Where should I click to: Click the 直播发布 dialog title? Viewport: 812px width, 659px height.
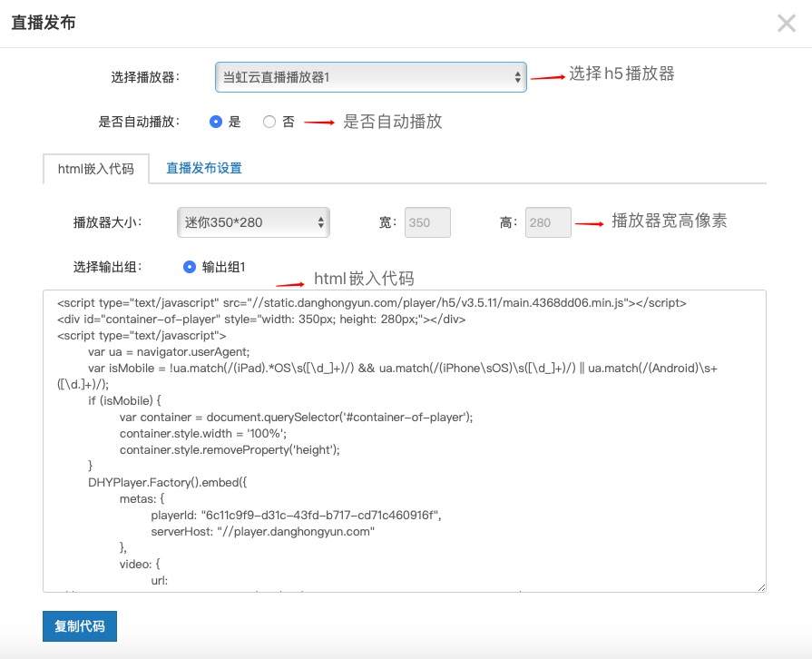44,23
